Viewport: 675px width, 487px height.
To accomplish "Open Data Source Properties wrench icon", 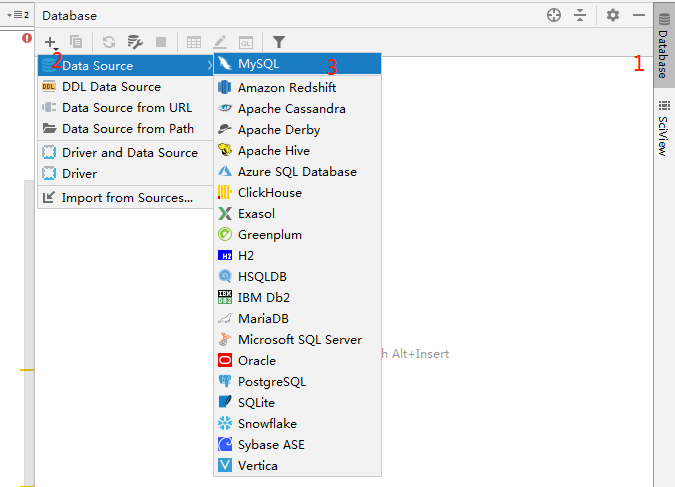I will coord(135,42).
